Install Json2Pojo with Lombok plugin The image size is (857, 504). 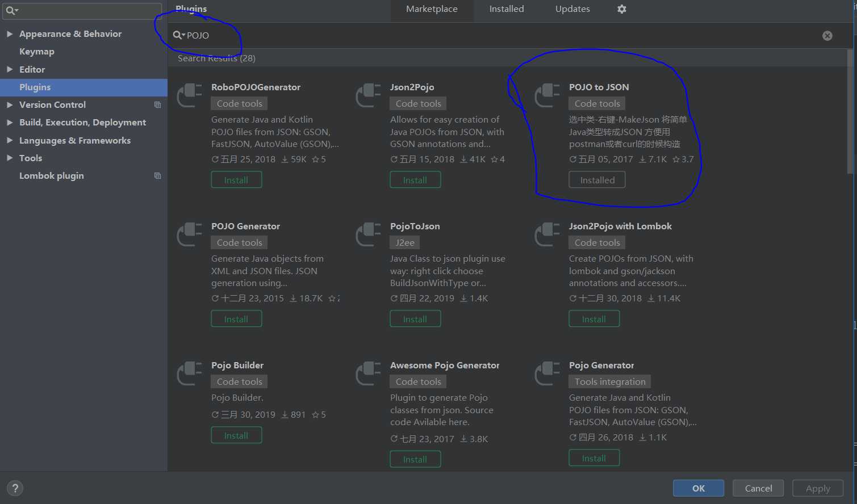[594, 319]
